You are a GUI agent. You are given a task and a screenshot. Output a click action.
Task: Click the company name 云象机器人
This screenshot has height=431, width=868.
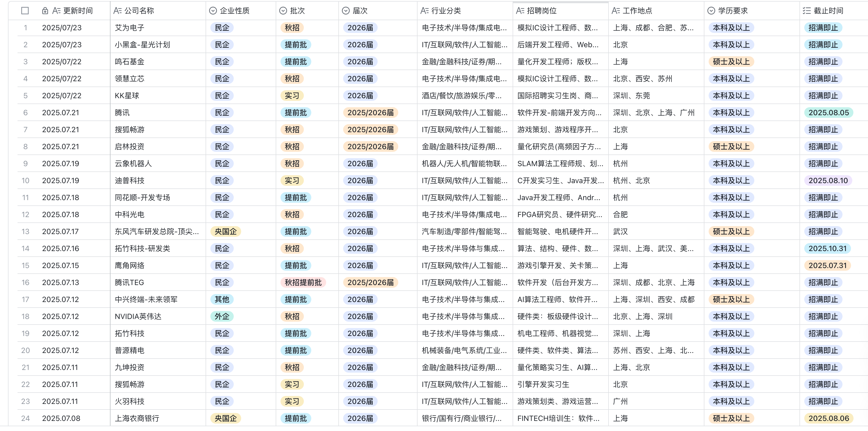tap(133, 164)
